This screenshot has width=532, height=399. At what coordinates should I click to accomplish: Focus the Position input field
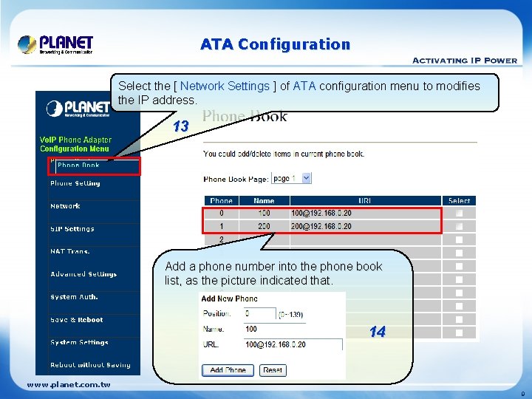[260, 313]
